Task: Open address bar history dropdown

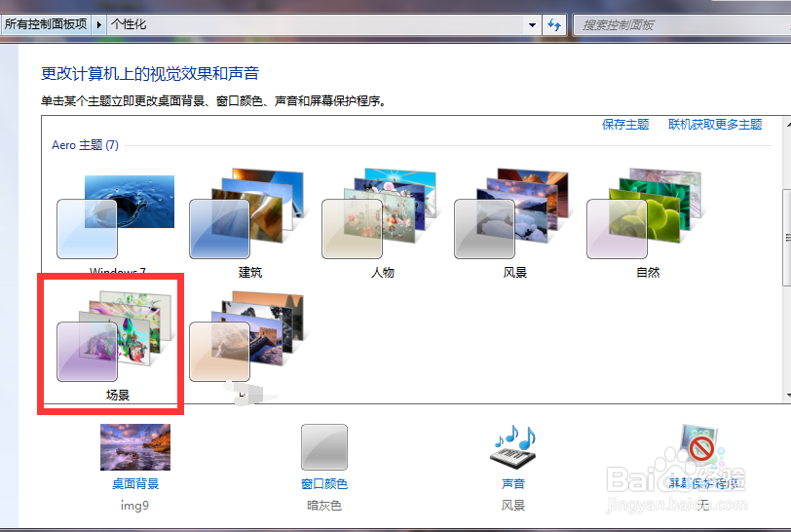Action: click(532, 24)
